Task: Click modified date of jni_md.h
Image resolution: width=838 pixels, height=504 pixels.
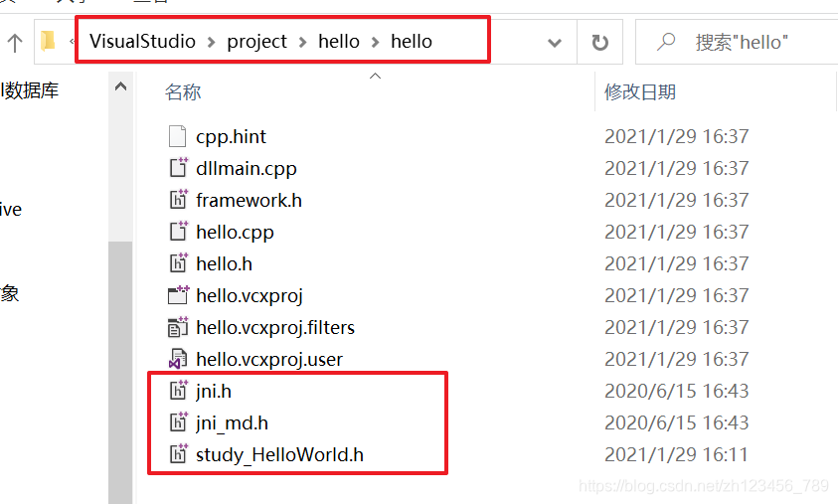Action: [677, 423]
